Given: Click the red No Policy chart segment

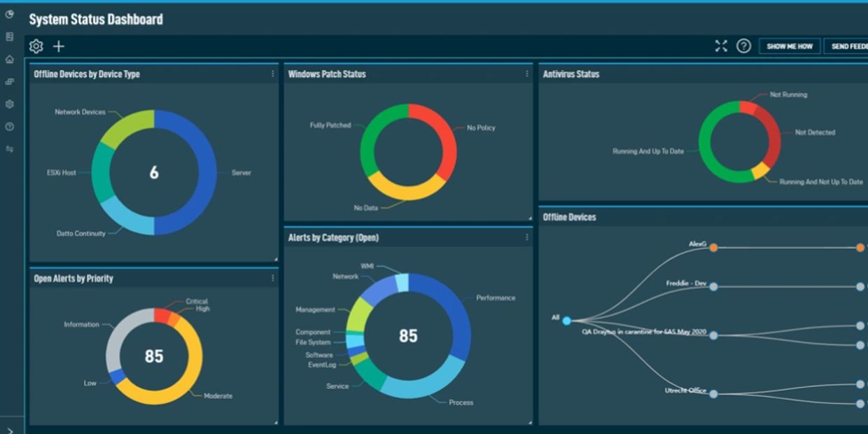Looking at the screenshot, I should 437,136.
